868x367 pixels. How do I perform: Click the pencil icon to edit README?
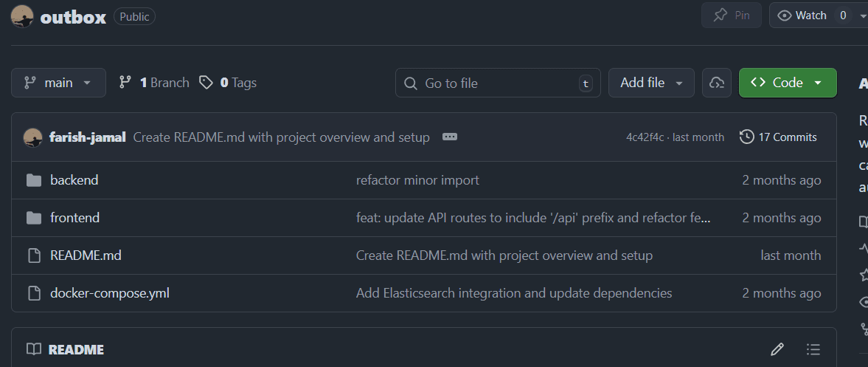pyautogui.click(x=777, y=349)
